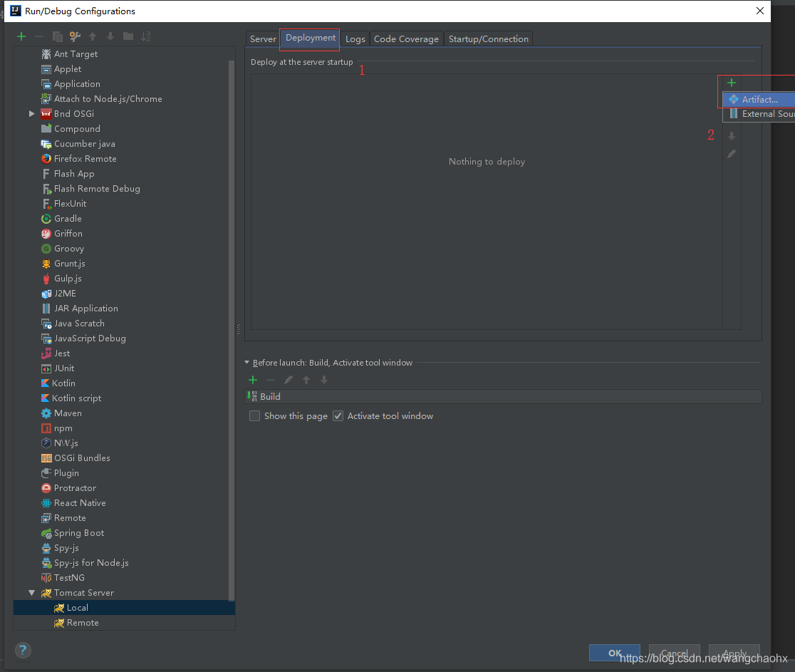
Task: Add before launch task plus icon
Action: 253,380
